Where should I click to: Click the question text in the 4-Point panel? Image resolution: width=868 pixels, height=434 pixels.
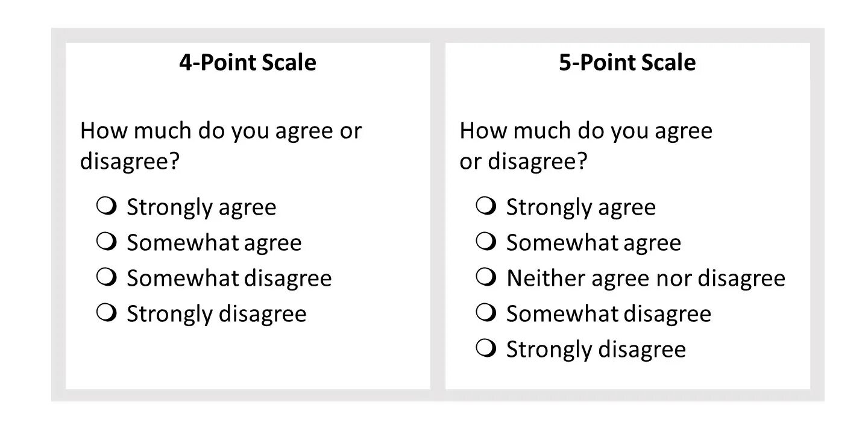(221, 146)
